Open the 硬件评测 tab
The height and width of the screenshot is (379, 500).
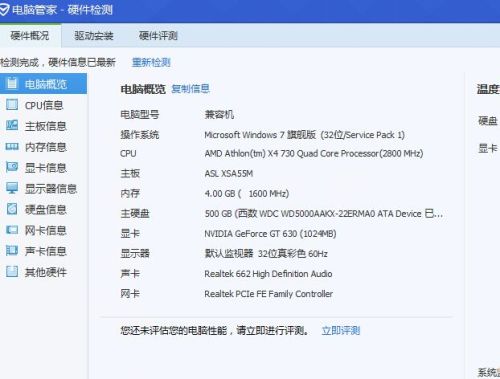tap(158, 35)
